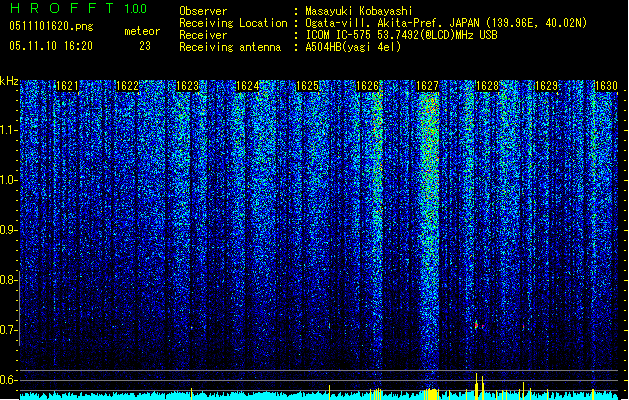The width and height of the screenshot is (629, 400).
Task: Click the 1629 time marker
Action: coord(547,86)
